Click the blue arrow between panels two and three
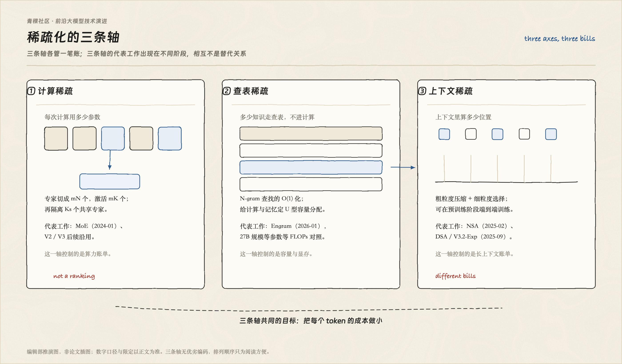Screen dimensions: 622x364 [x=403, y=167]
